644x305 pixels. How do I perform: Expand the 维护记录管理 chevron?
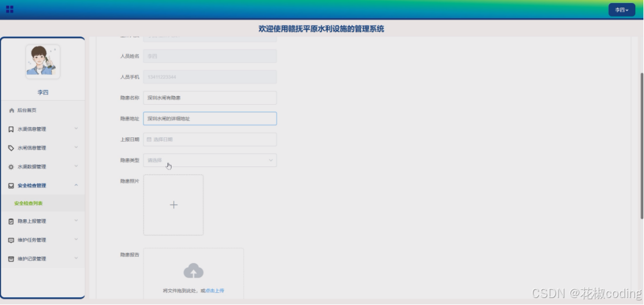click(x=76, y=258)
